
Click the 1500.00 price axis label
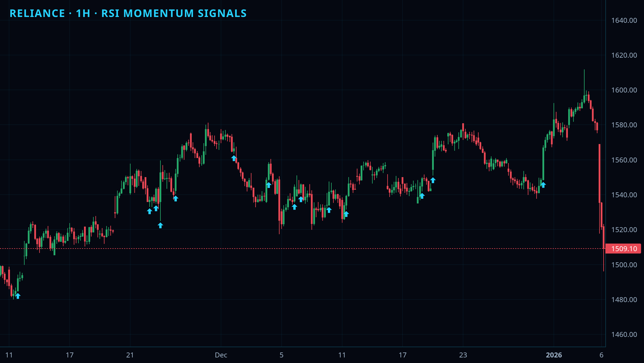[x=624, y=265]
